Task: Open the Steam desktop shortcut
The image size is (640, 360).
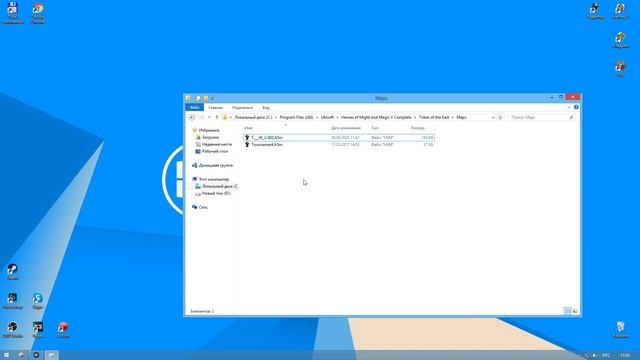Action: pos(12,271)
